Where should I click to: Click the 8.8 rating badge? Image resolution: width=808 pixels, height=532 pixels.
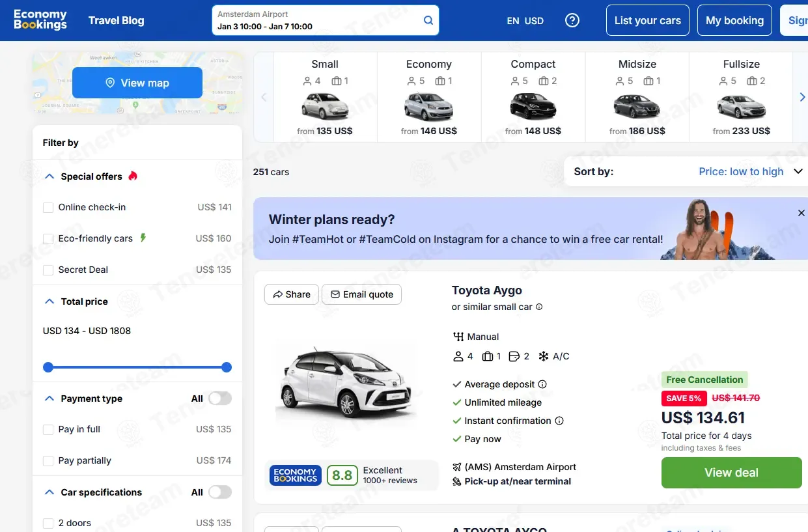[342, 475]
